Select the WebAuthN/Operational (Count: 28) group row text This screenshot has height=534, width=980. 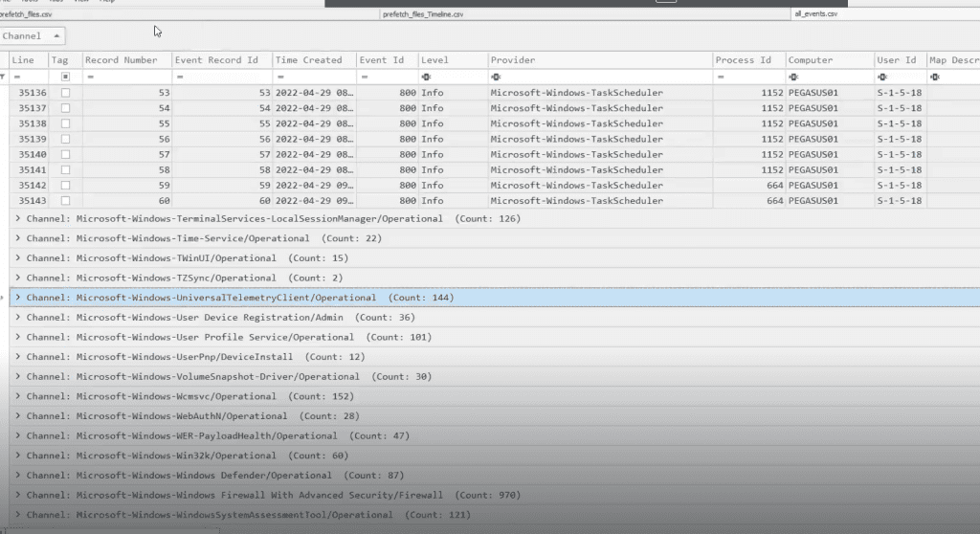point(192,416)
